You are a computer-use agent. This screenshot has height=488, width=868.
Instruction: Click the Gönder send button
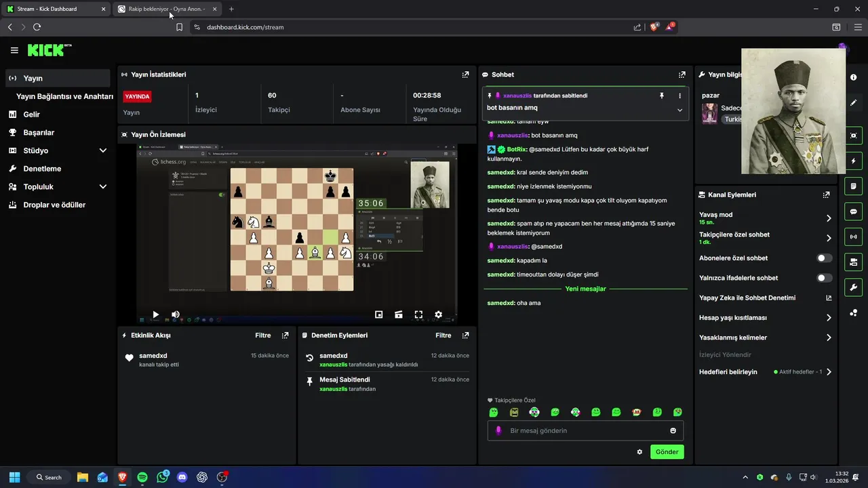pos(667,452)
